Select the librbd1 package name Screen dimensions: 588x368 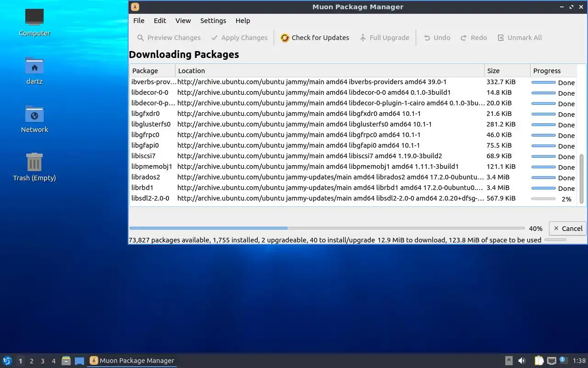point(142,188)
